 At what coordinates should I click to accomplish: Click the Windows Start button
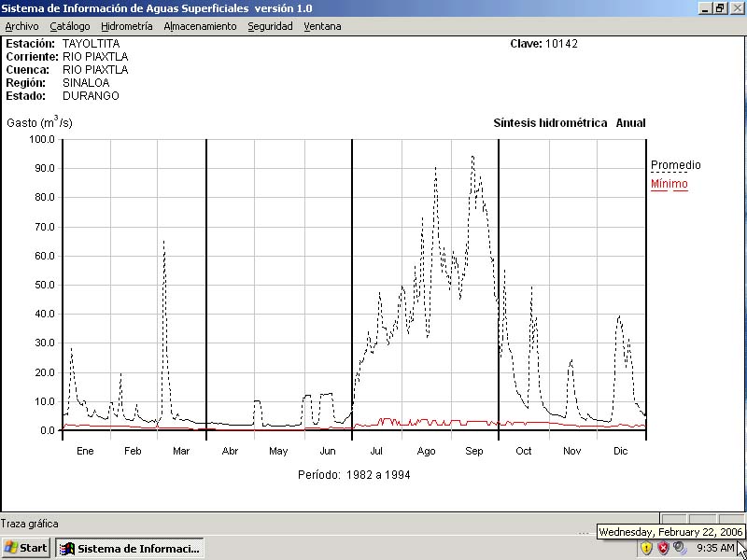tap(26, 548)
